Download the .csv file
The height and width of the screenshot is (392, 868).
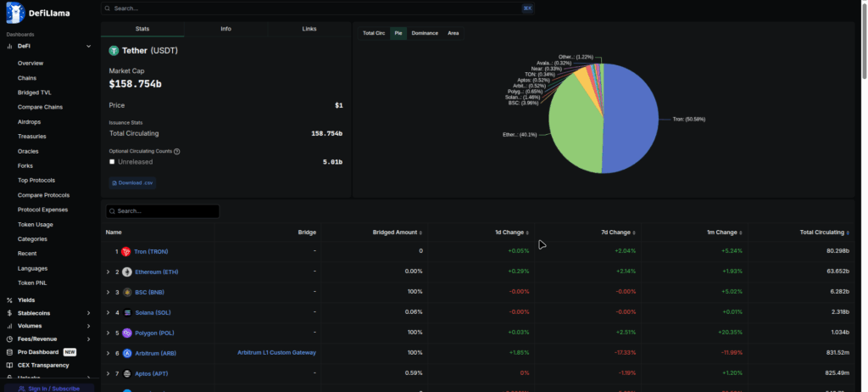click(132, 182)
